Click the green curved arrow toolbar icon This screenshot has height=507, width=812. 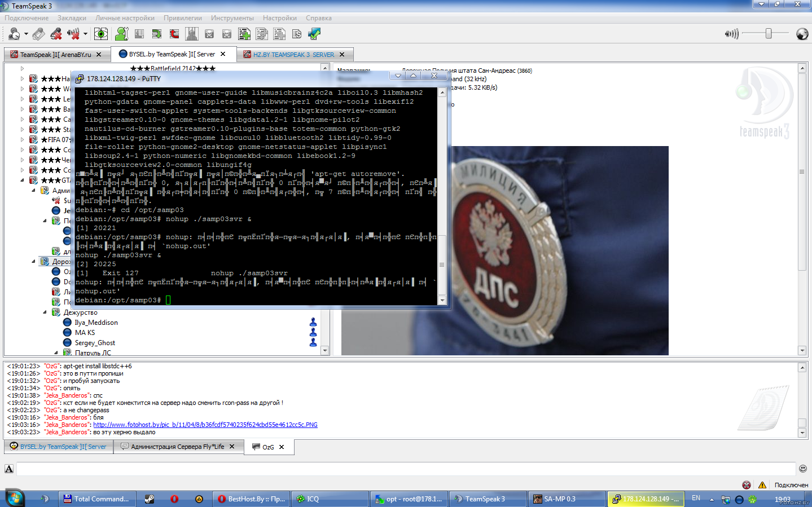pyautogui.click(x=157, y=34)
